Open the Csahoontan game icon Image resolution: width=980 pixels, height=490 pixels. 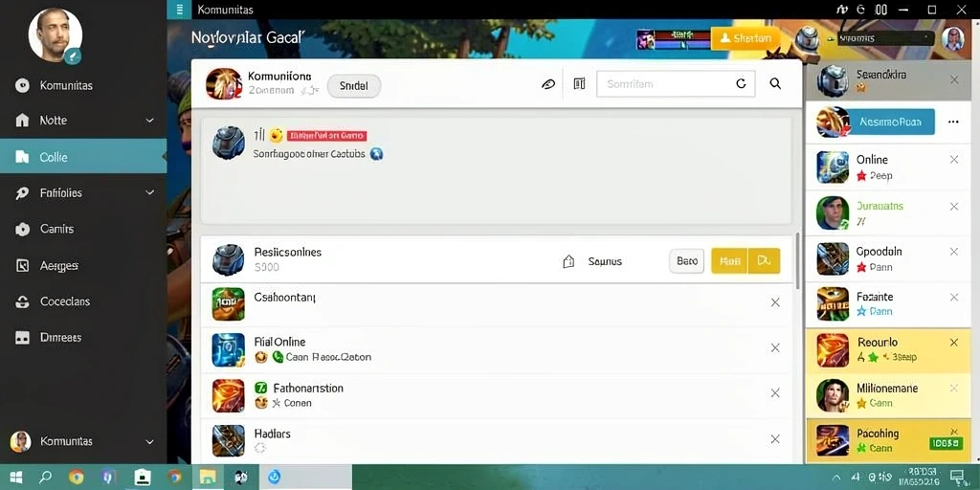point(228,304)
